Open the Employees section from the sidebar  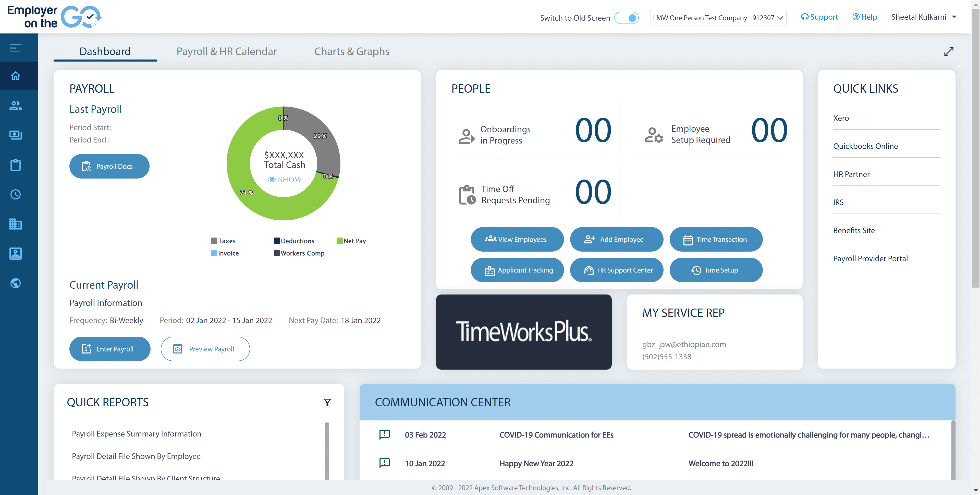pyautogui.click(x=15, y=105)
